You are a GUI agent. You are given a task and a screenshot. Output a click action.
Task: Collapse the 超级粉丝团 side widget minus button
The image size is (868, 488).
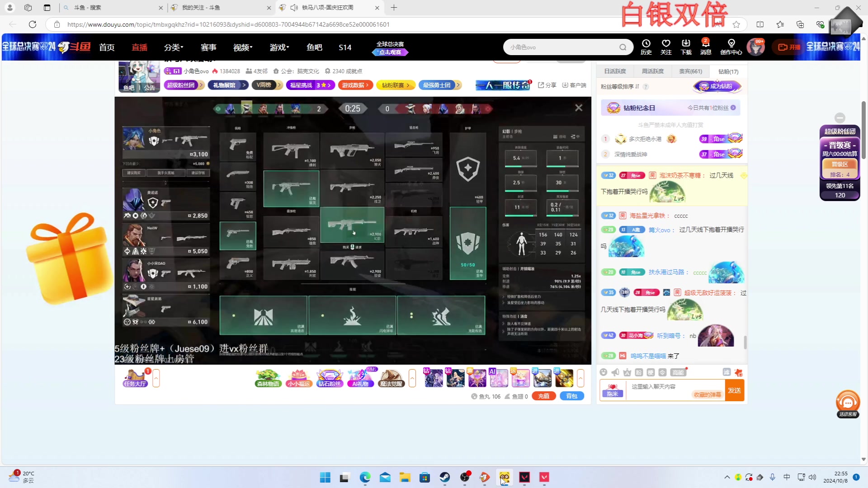[840, 117]
